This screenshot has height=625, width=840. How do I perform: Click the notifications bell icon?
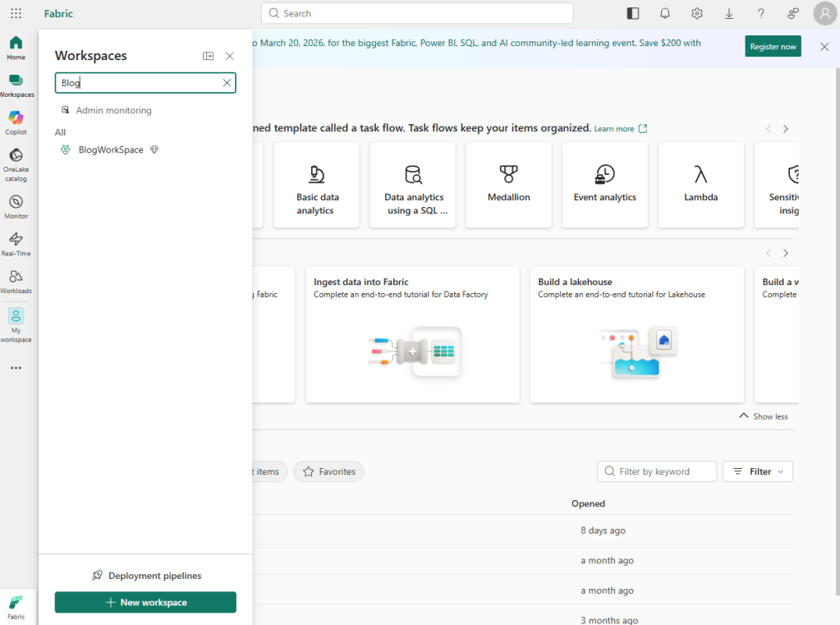pos(665,13)
